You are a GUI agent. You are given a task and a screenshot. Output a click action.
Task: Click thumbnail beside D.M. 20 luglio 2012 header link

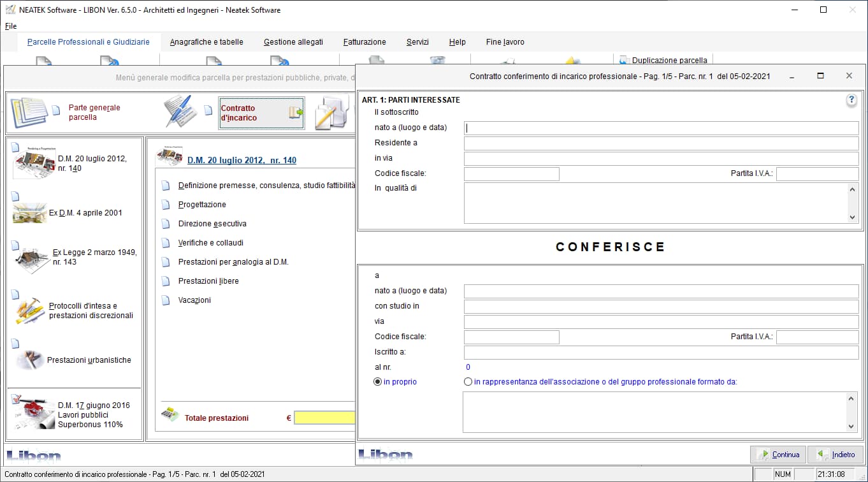pos(170,157)
